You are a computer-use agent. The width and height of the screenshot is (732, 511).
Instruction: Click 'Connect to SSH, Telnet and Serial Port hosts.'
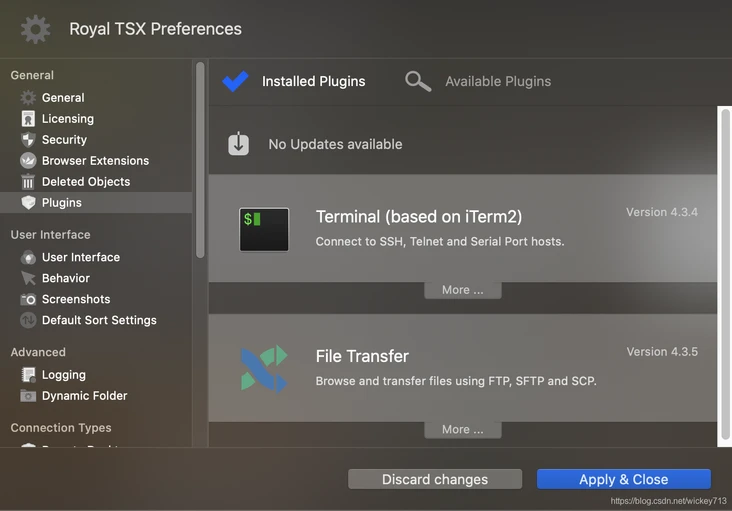pos(440,242)
